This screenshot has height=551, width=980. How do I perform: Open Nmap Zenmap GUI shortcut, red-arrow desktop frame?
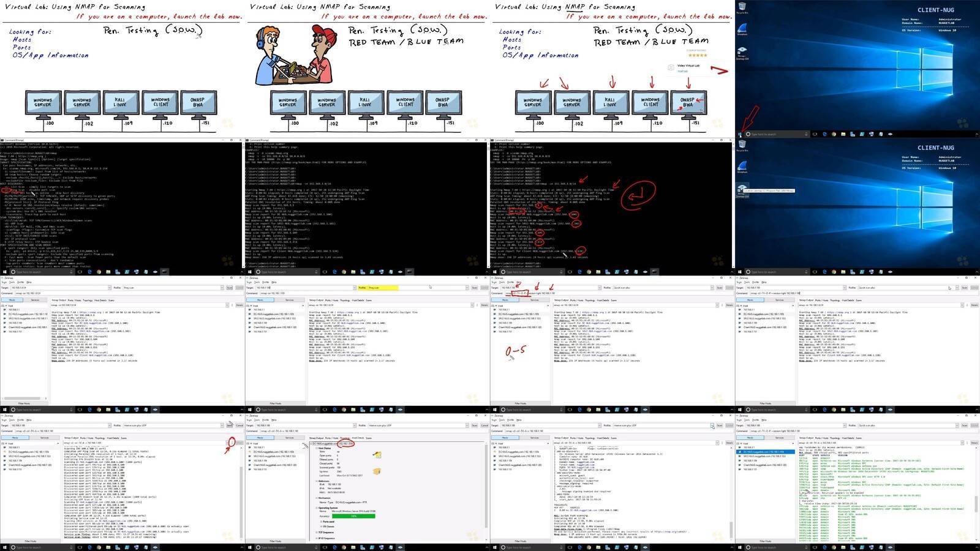tap(742, 53)
